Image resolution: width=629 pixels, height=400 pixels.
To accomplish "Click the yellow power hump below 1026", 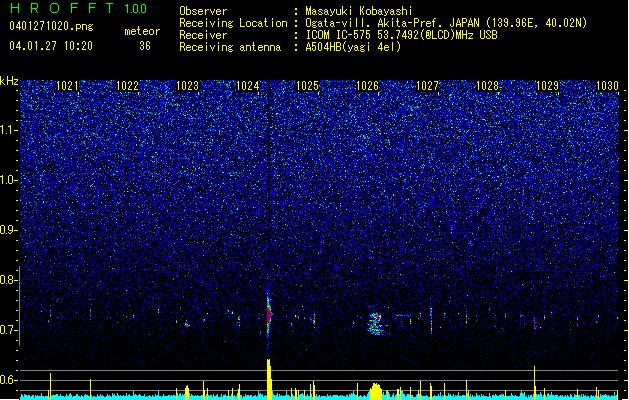I will [x=376, y=391].
